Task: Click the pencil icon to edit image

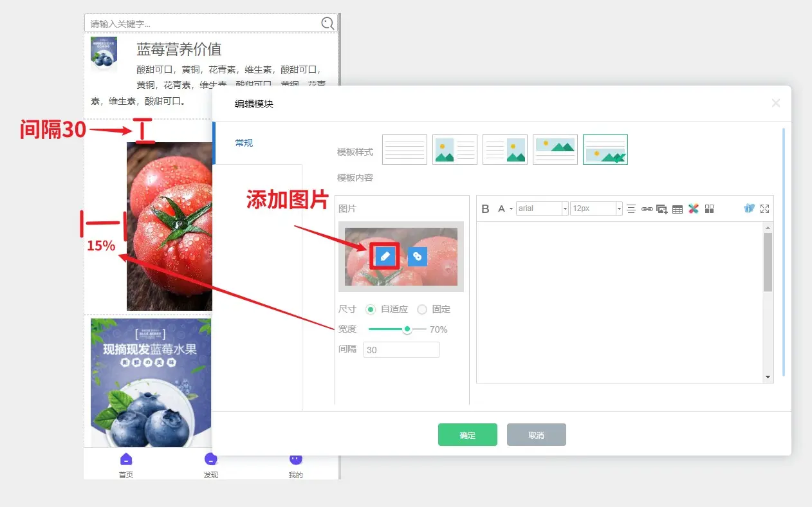Action: (385, 256)
